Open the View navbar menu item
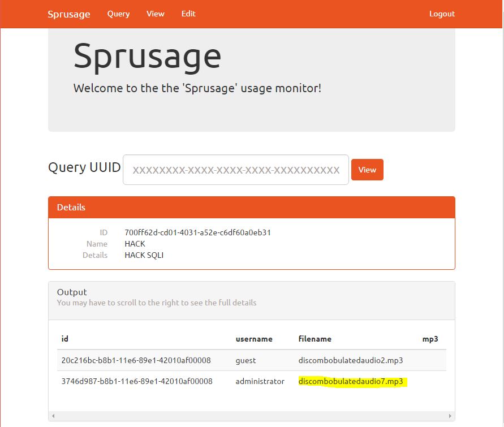This screenshot has height=427, width=504. (x=155, y=14)
